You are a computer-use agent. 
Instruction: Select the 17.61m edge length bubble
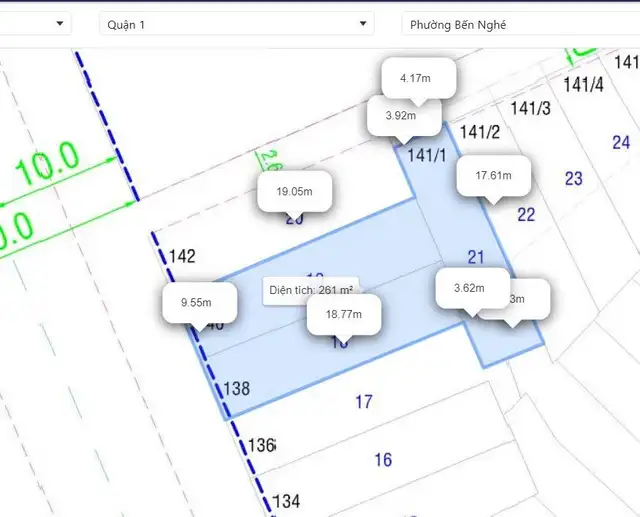pyautogui.click(x=493, y=175)
